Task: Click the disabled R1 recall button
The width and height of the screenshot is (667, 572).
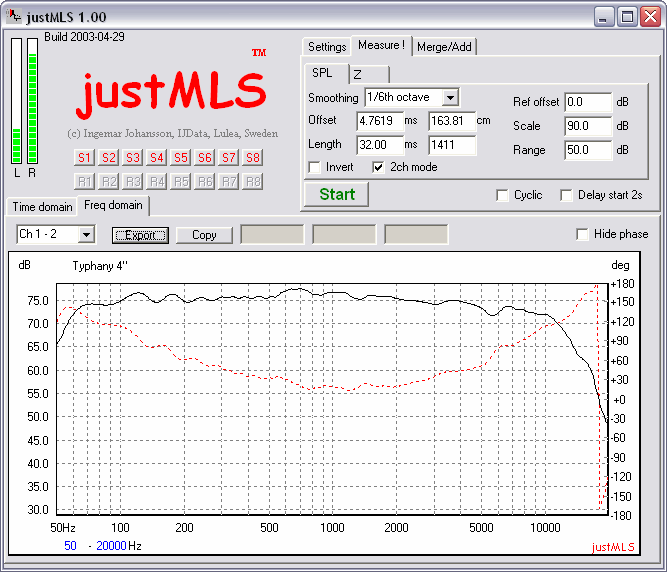Action: tap(84, 182)
